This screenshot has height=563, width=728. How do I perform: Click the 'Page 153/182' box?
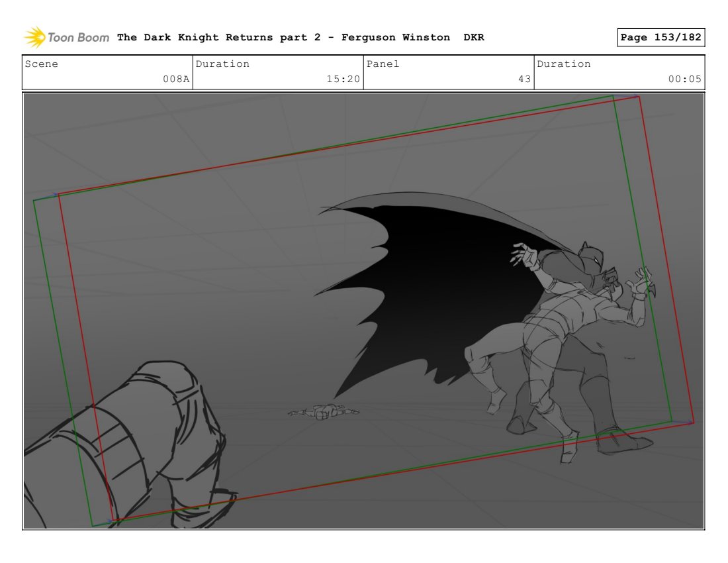[x=660, y=37]
